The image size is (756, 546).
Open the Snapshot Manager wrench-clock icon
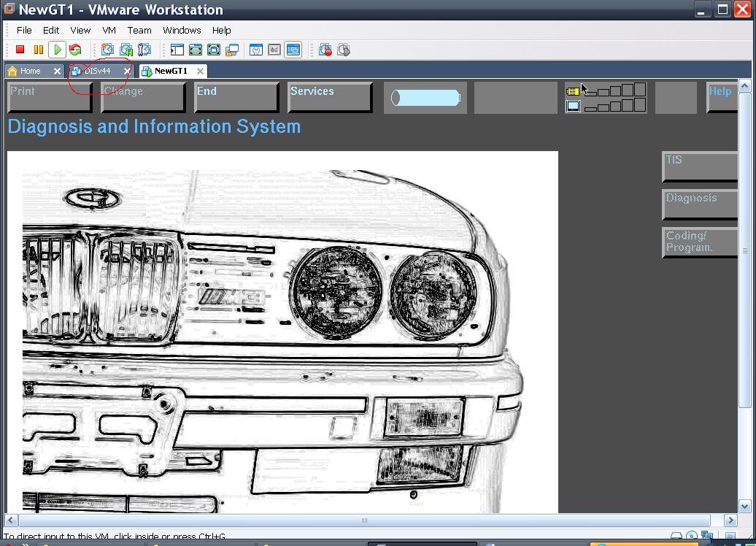[144, 49]
